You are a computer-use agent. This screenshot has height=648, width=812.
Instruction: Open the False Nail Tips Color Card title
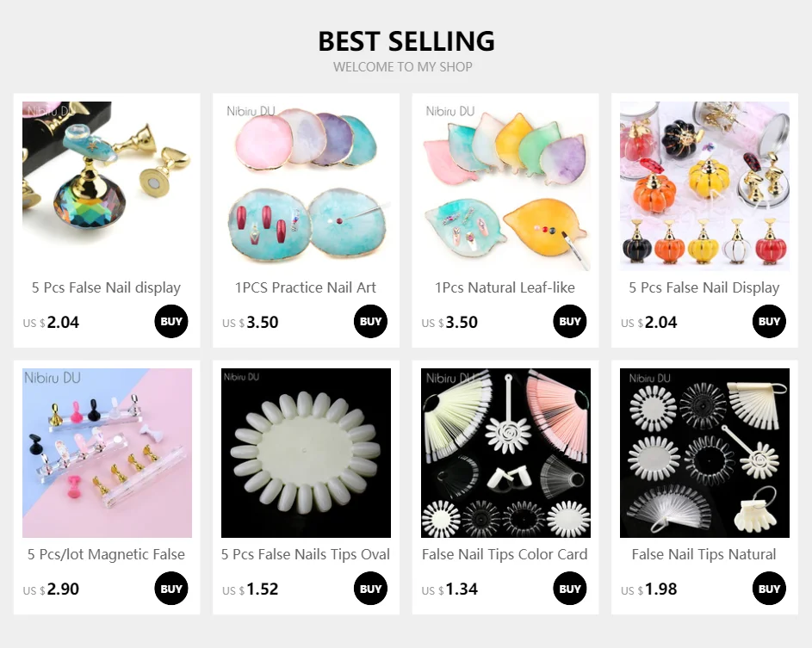[x=505, y=554]
